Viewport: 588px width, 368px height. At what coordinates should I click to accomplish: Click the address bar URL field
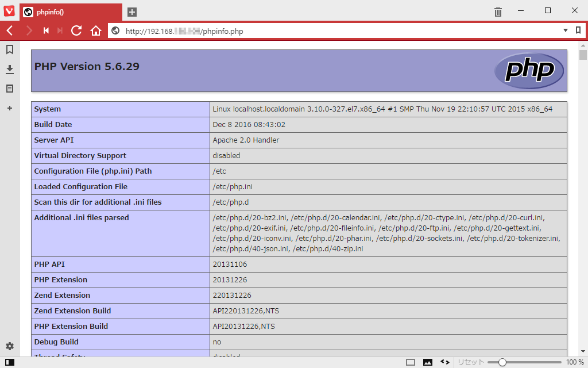[338, 31]
